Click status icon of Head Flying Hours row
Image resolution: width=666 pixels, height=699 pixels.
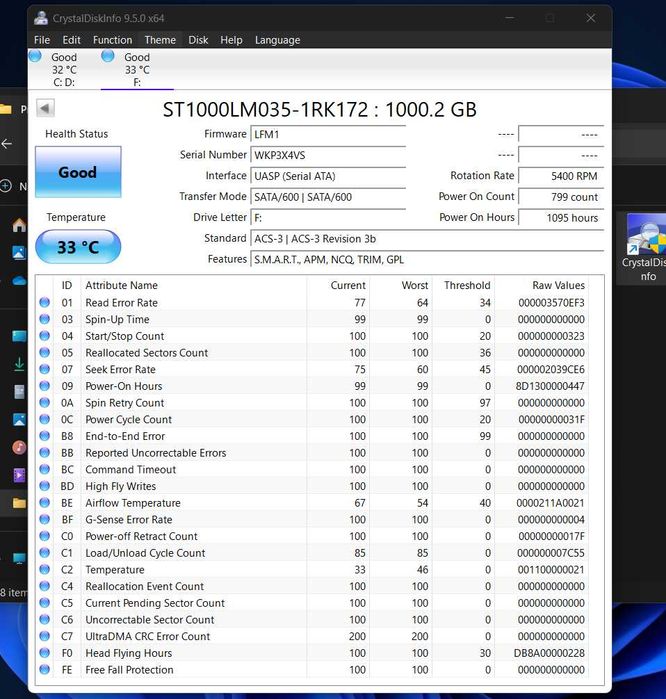(x=45, y=653)
